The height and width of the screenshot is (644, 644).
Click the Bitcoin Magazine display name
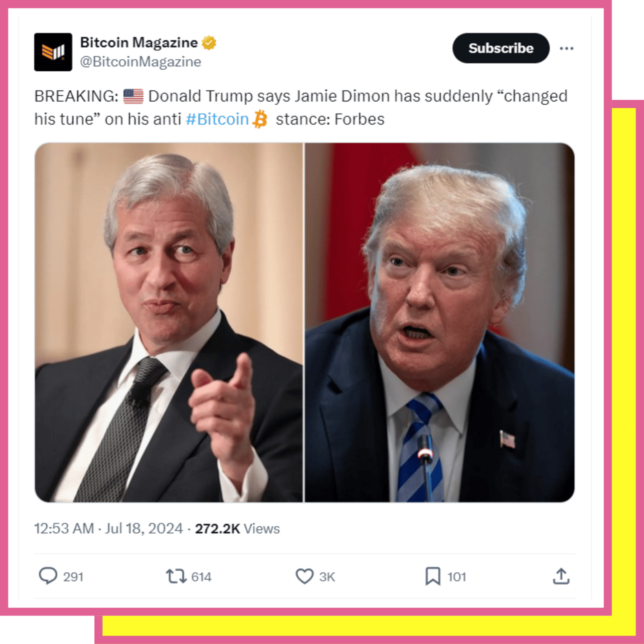click(139, 42)
